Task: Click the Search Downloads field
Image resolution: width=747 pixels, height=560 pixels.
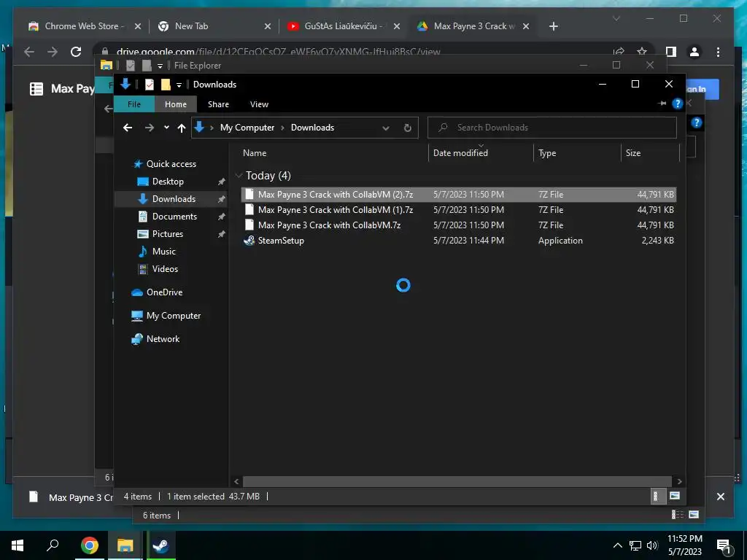Action: 551,128
